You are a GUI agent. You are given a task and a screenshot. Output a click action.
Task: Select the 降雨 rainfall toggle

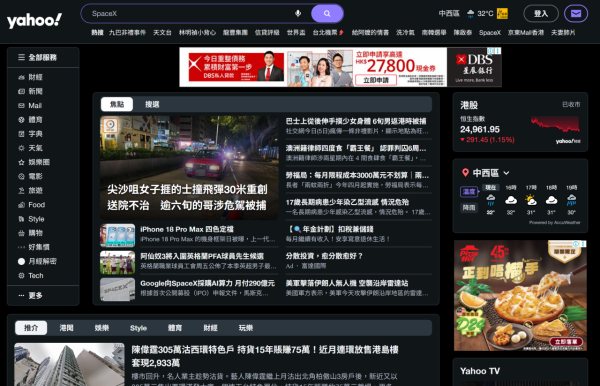pyautogui.click(x=469, y=208)
